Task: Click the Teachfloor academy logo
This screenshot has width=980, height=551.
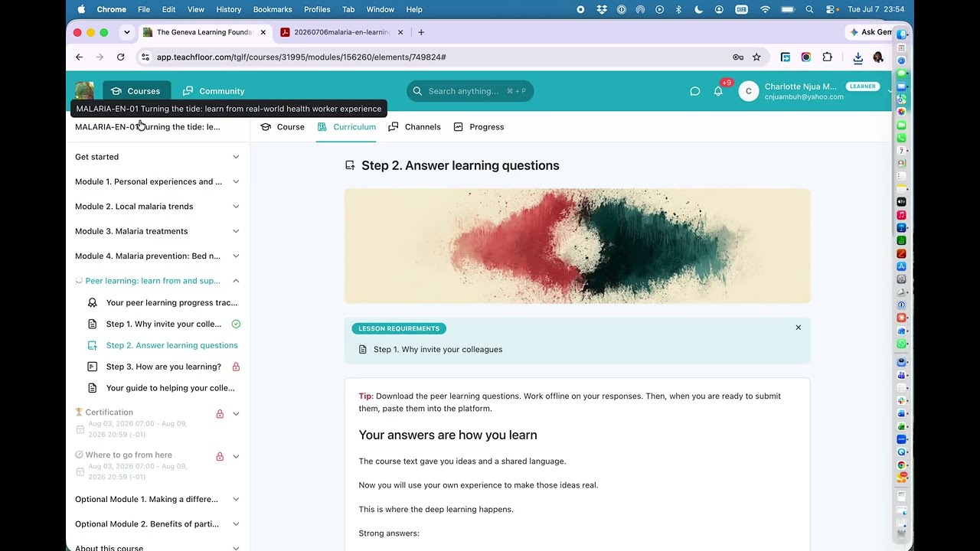Action: pos(84,91)
